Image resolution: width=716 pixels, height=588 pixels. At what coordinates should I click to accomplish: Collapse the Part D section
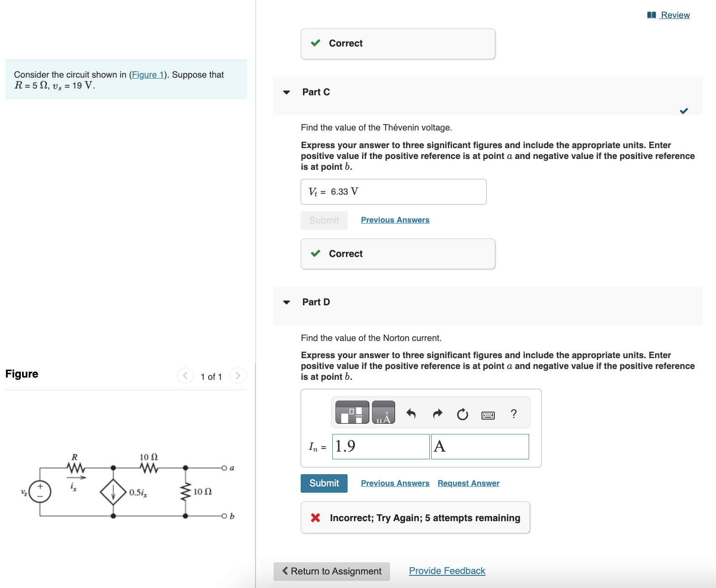(287, 302)
